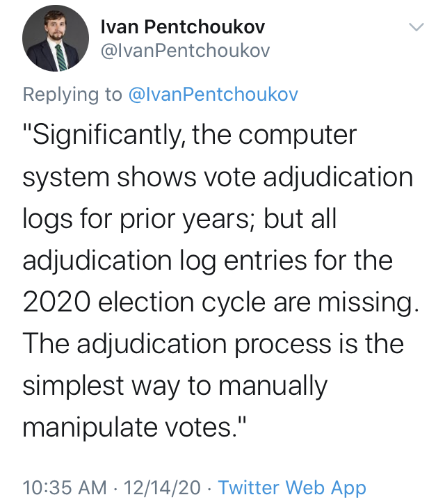The width and height of the screenshot is (445, 504).
Task: Click the word "Significantly" in the tweet
Action: tap(104, 136)
